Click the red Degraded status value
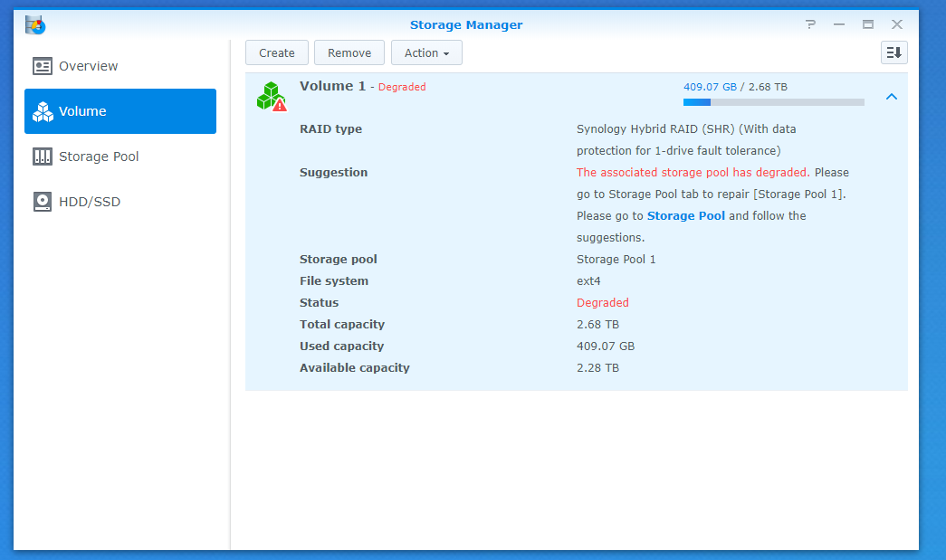Viewport: 946px width, 560px height. coord(603,302)
